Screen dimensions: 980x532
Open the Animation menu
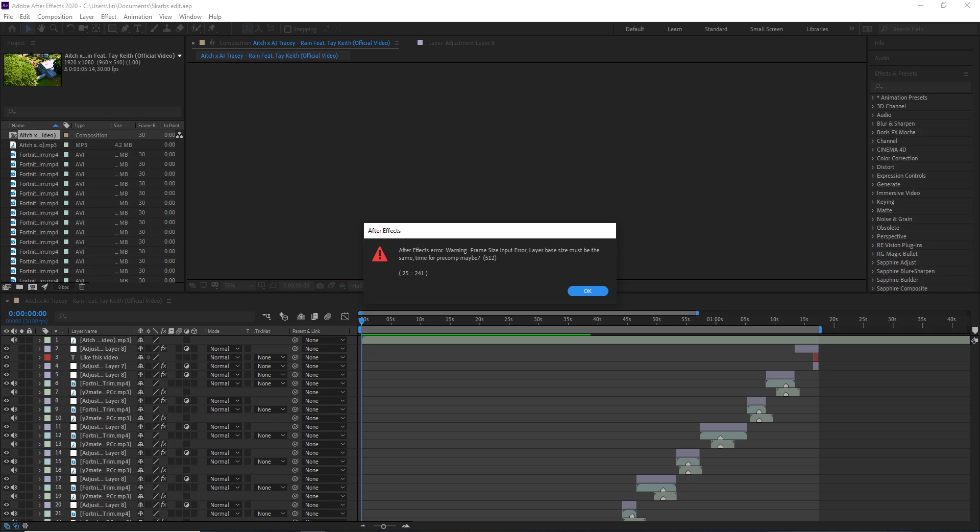coord(138,16)
